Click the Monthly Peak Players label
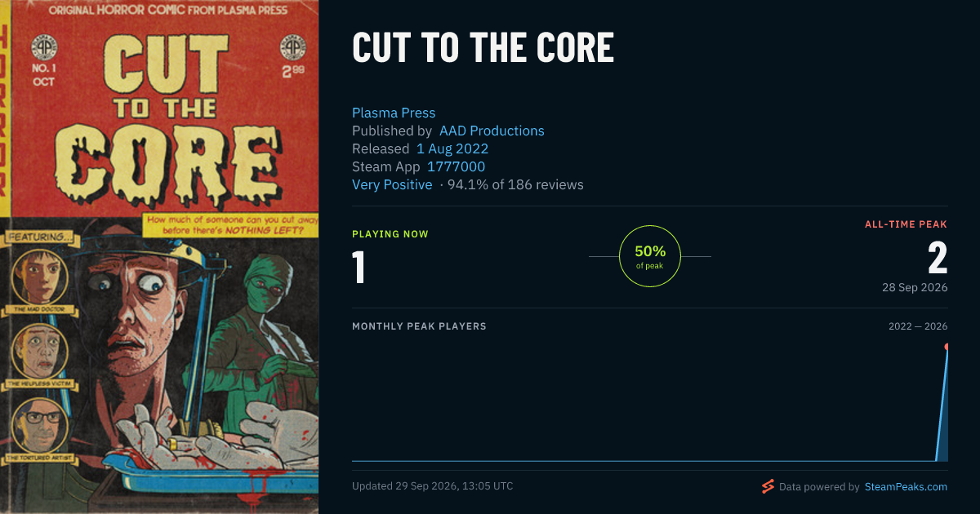Viewport: 980px width, 514px height. pyautogui.click(x=419, y=326)
